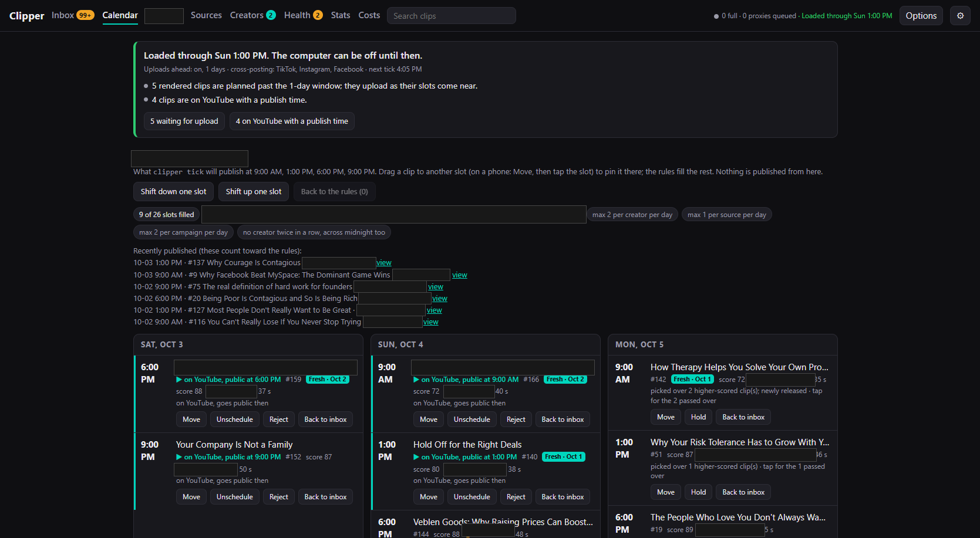980x538 pixels.
Task: Open the Creators tab
Action: [252, 15]
